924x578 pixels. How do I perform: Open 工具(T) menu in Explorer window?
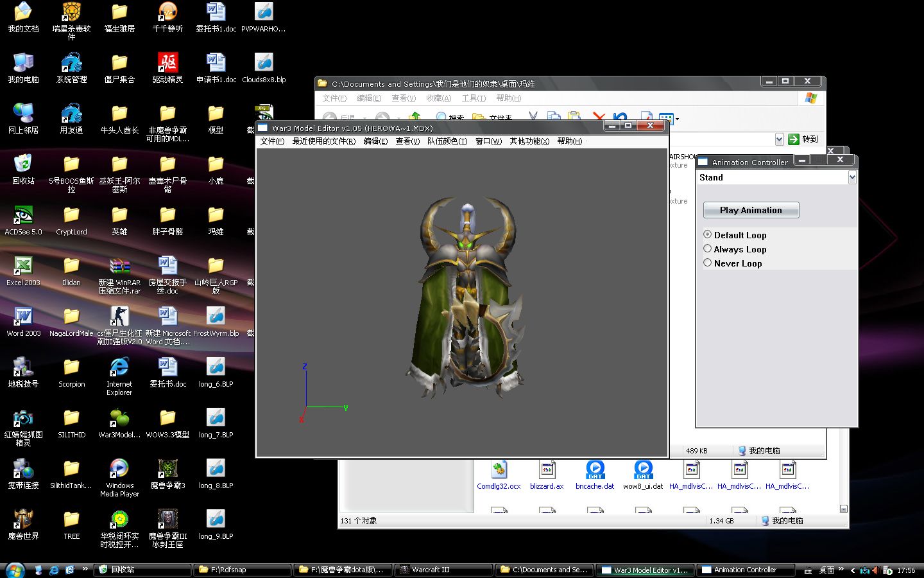tap(474, 98)
